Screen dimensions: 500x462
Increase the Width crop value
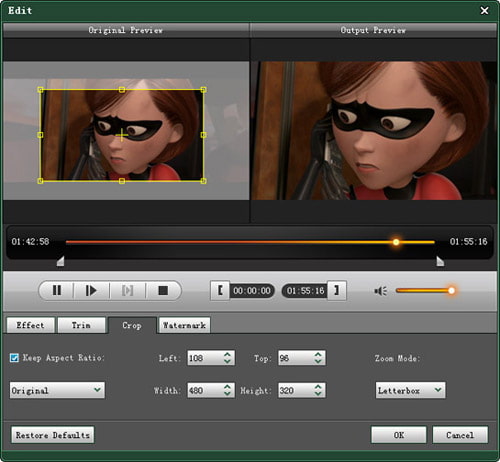click(227, 387)
